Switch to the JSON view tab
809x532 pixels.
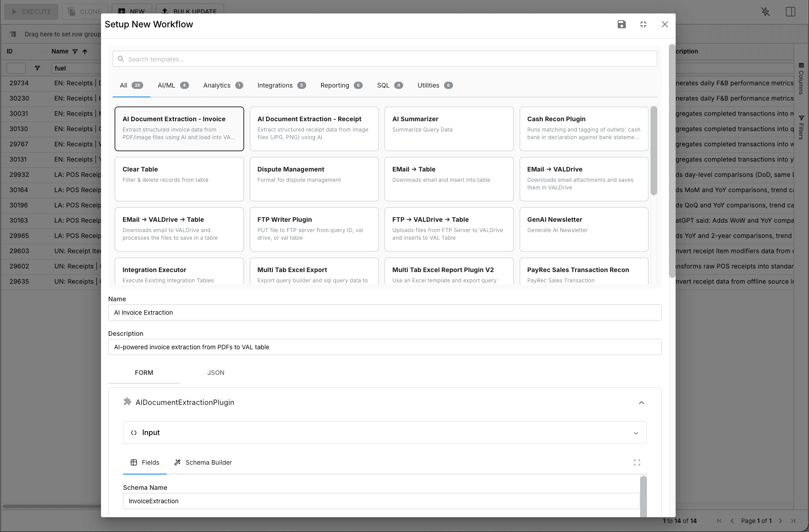tap(216, 373)
